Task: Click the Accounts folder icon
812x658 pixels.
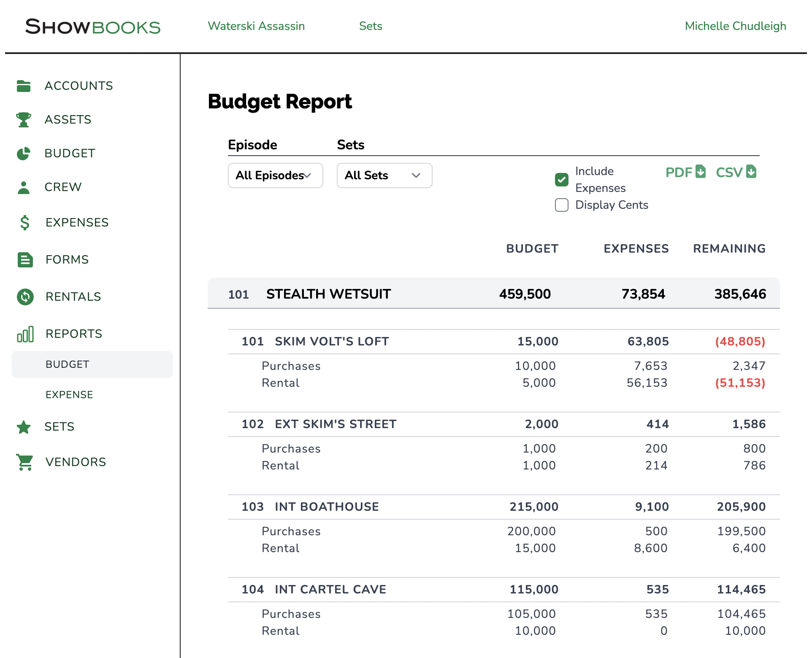Action: (24, 86)
